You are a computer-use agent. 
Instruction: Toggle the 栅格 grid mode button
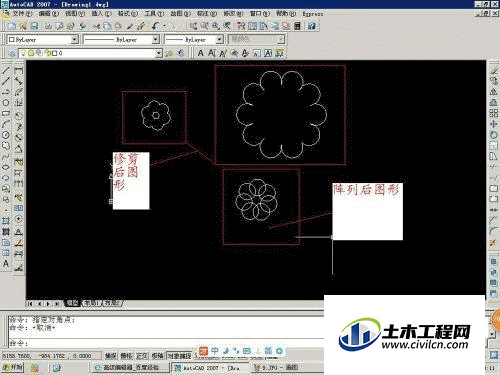(x=126, y=356)
